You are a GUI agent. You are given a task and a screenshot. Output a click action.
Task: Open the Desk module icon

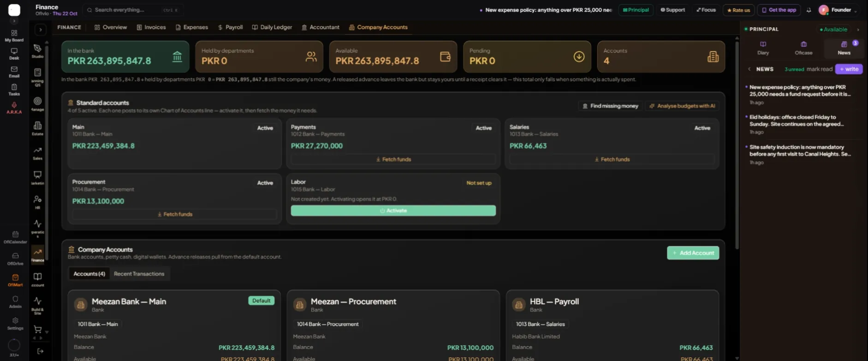[14, 54]
